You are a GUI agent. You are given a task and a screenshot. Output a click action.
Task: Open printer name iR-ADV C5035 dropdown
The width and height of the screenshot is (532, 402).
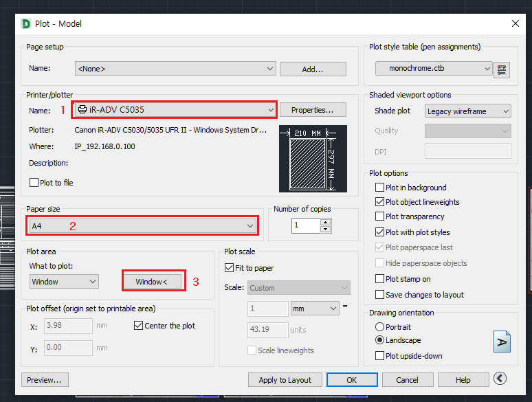click(x=175, y=109)
